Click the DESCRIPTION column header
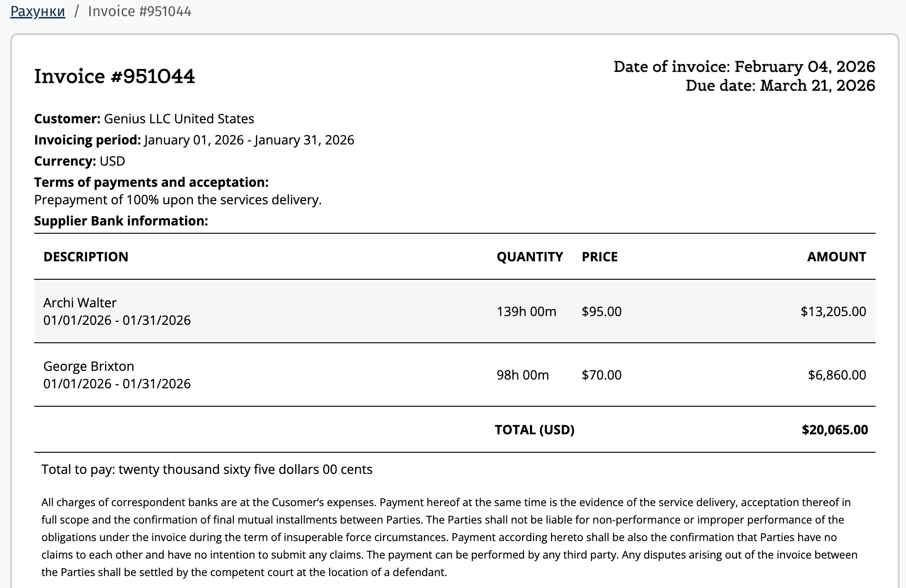 point(86,257)
